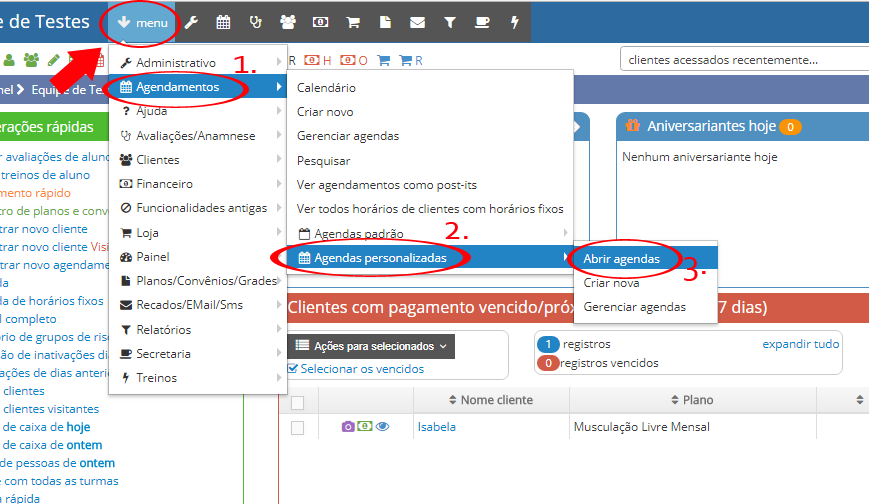
Task: Click the "expandir tudo" link
Action: [x=800, y=344]
